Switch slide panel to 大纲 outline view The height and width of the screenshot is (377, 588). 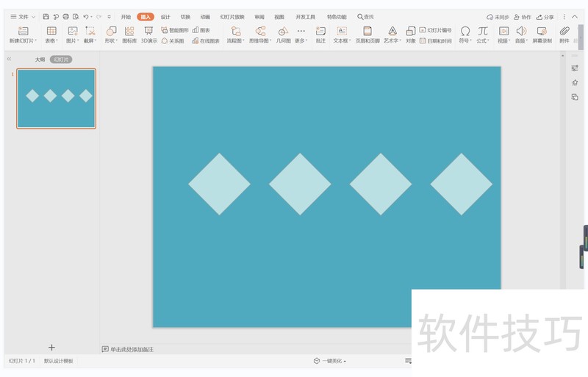tap(40, 59)
